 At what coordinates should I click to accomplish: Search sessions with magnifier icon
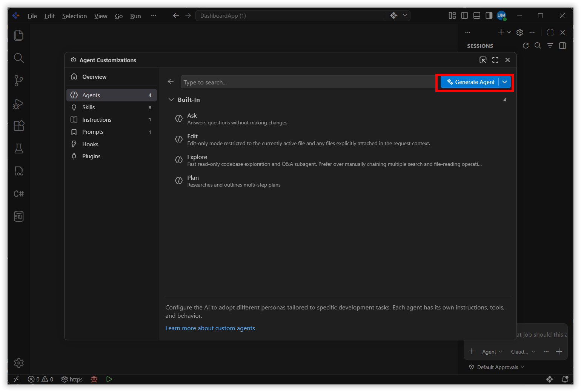click(x=538, y=46)
